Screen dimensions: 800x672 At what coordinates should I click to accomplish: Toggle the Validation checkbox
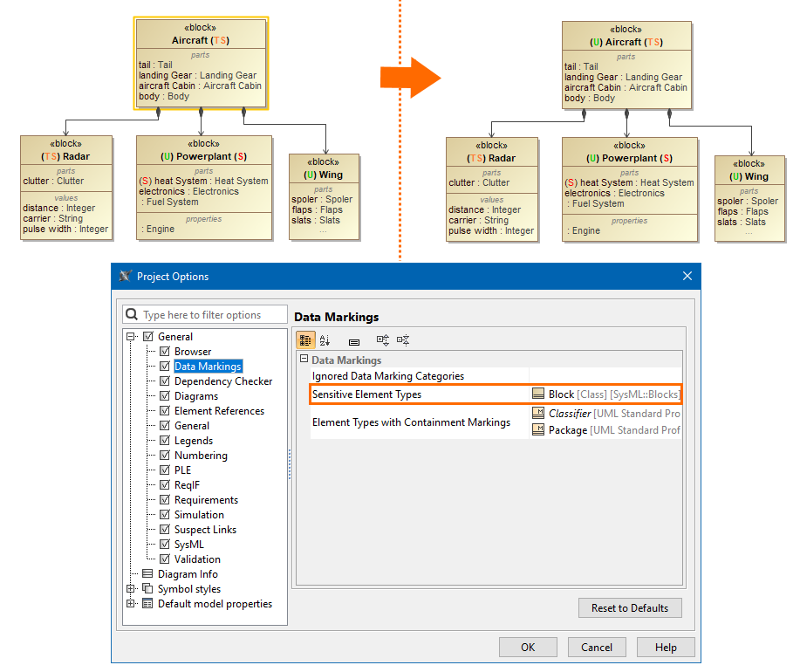tap(164, 559)
